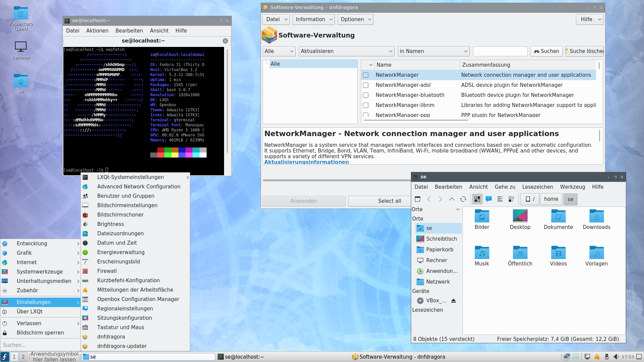The image size is (644, 362).
Task: Open the Bilder folder
Action: coord(482,220)
